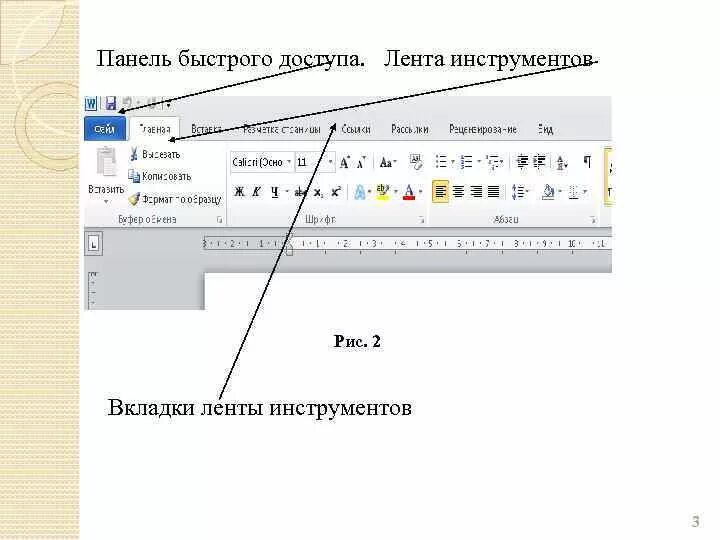Apply paragraph shading paint bucket
Viewport: 720px width, 540px height.
(x=548, y=192)
